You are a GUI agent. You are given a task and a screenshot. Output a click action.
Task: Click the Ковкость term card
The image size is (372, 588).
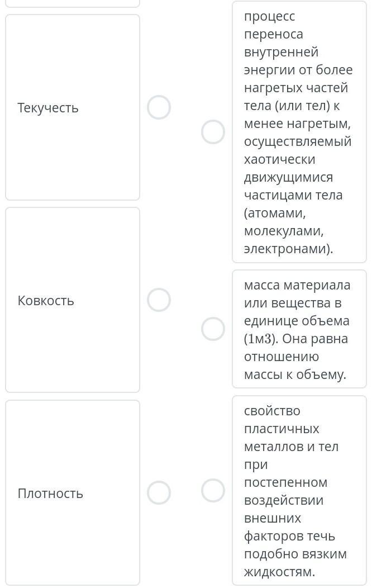(x=73, y=347)
